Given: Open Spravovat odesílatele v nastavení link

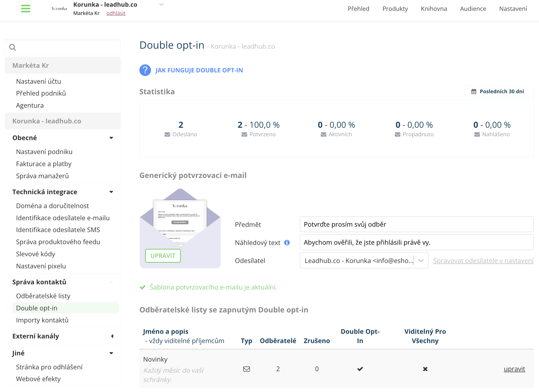Looking at the screenshot, I should pyautogui.click(x=483, y=261).
